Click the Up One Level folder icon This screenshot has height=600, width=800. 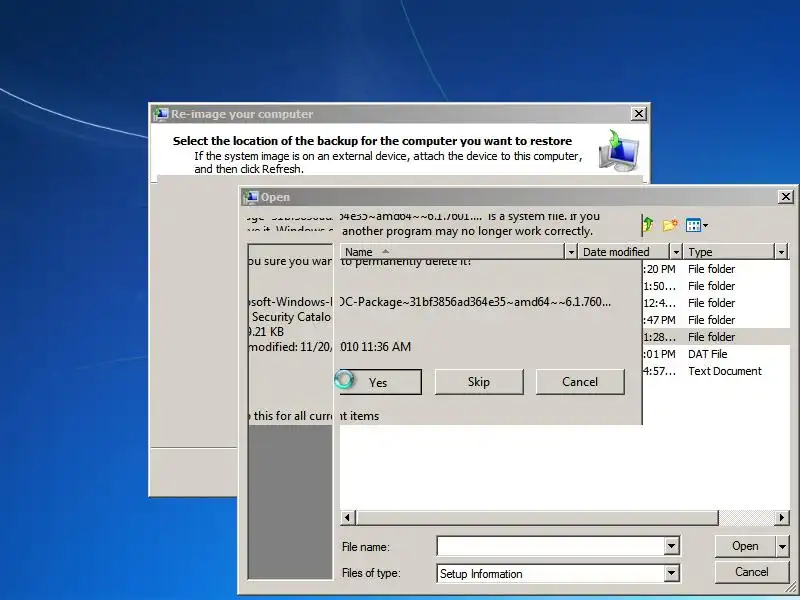tap(648, 224)
